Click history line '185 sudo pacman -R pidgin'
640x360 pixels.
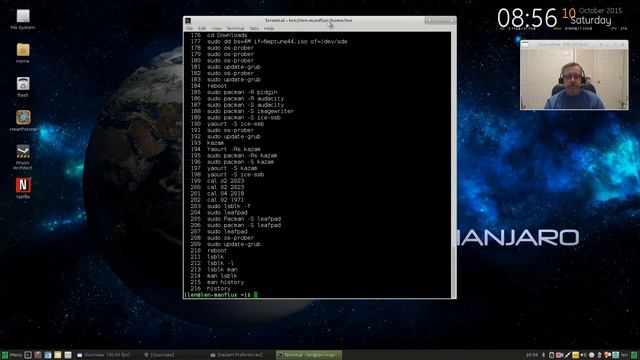pos(234,92)
